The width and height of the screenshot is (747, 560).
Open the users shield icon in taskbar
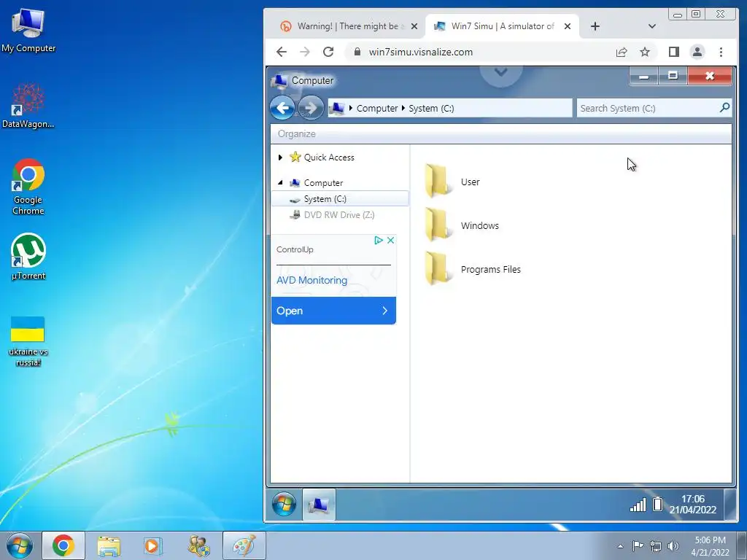pos(198,545)
